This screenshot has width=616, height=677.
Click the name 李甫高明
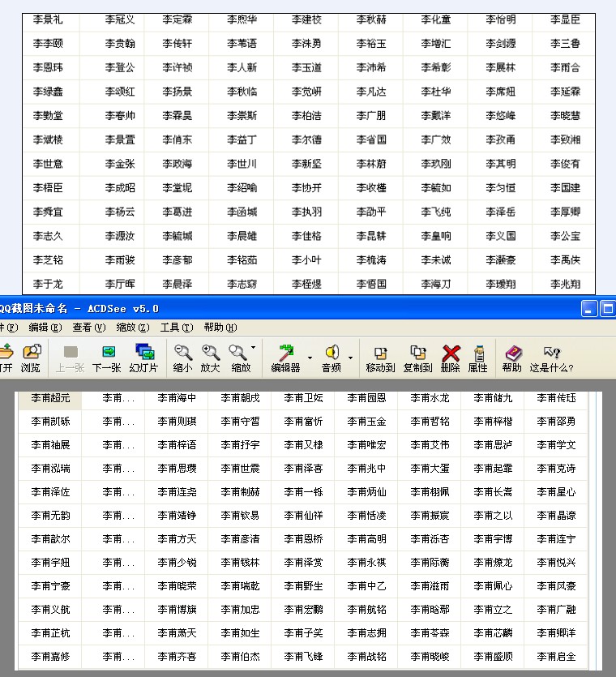pos(366,539)
